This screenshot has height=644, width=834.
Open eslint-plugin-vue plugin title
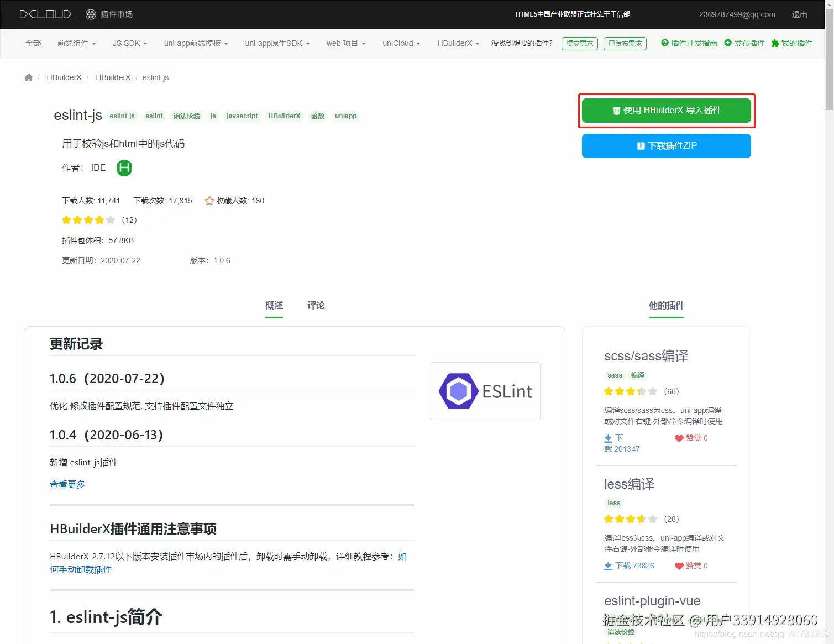(x=652, y=601)
